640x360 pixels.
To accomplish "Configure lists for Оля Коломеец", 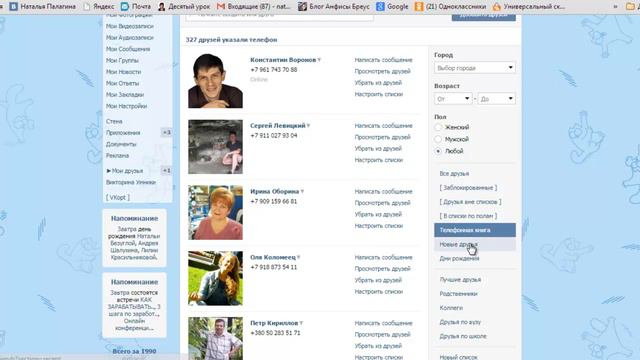I will 379,291.
